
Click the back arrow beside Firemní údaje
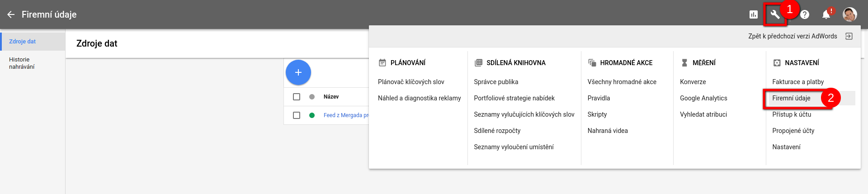click(x=11, y=14)
